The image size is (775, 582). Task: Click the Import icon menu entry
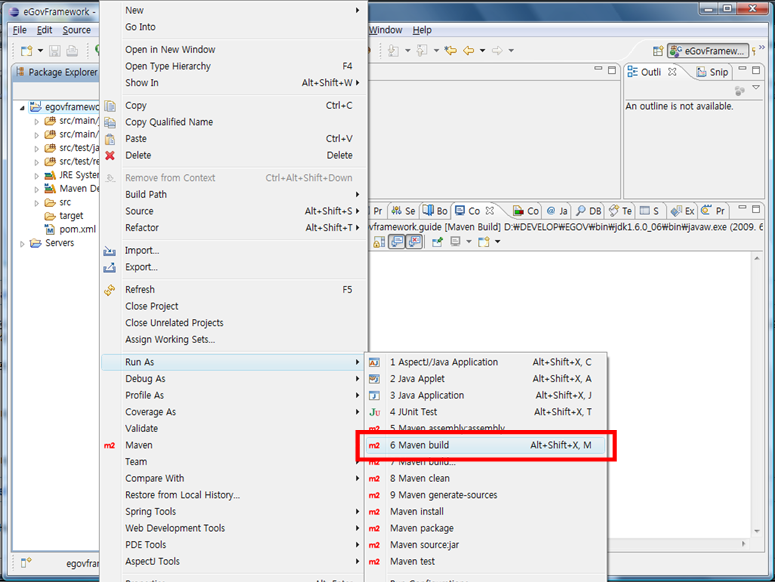[x=110, y=251]
